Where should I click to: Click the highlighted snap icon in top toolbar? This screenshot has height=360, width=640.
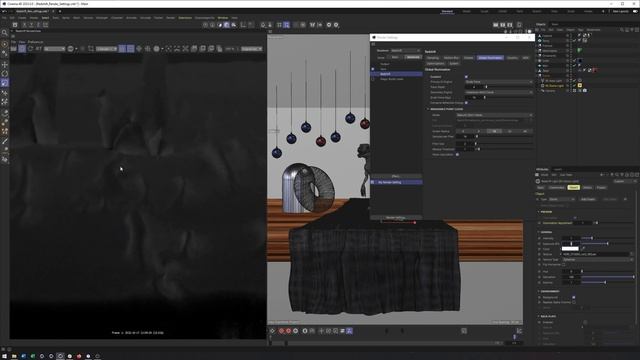click(x=287, y=25)
